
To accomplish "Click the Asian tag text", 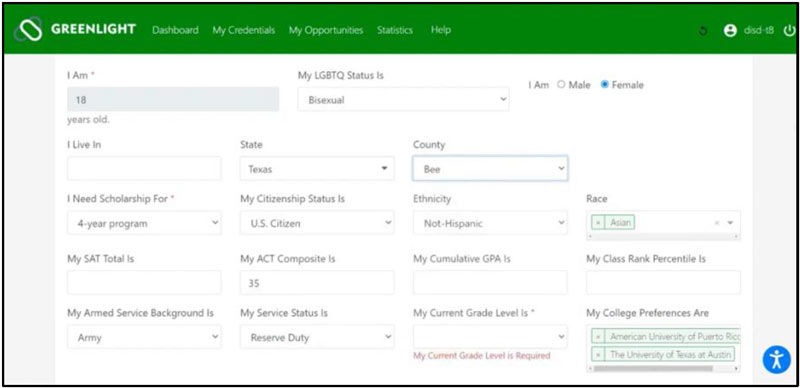I will pos(620,223).
